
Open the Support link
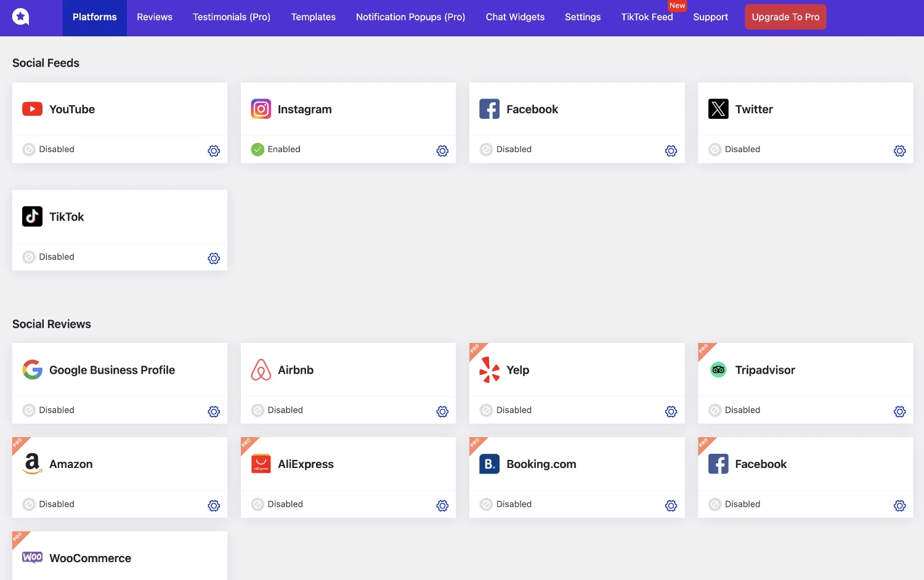click(710, 17)
